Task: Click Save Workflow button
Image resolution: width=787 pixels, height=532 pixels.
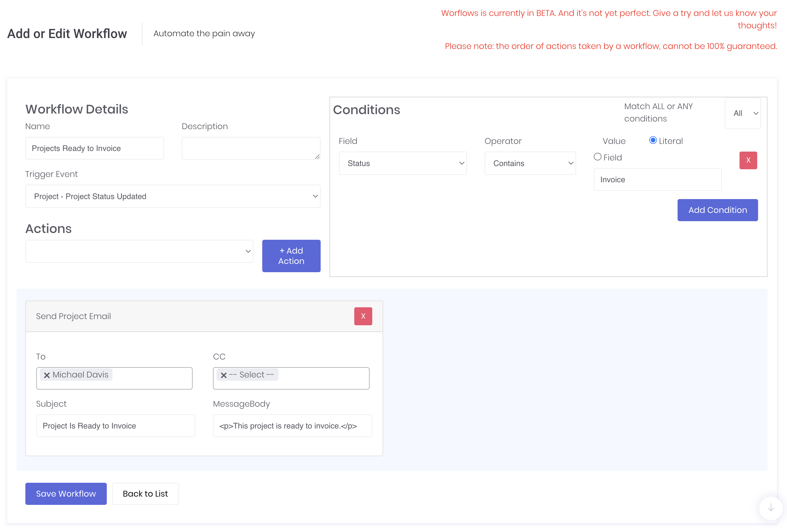Action: [x=66, y=493]
